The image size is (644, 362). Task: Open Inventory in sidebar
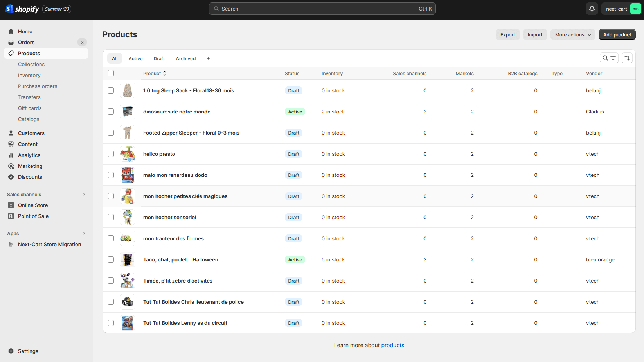[29, 75]
